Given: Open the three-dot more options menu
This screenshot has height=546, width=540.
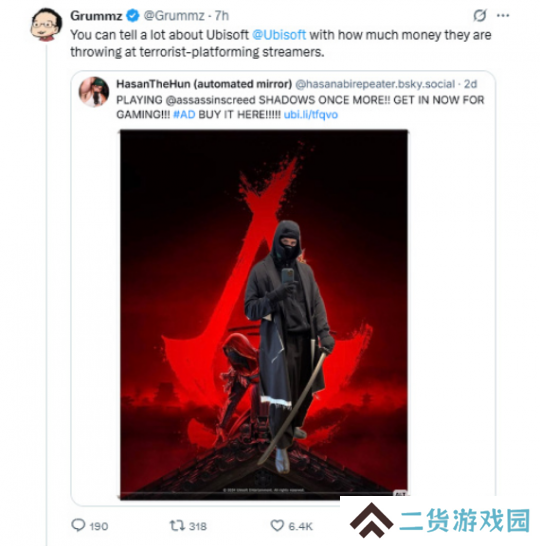Looking at the screenshot, I should point(503,15).
